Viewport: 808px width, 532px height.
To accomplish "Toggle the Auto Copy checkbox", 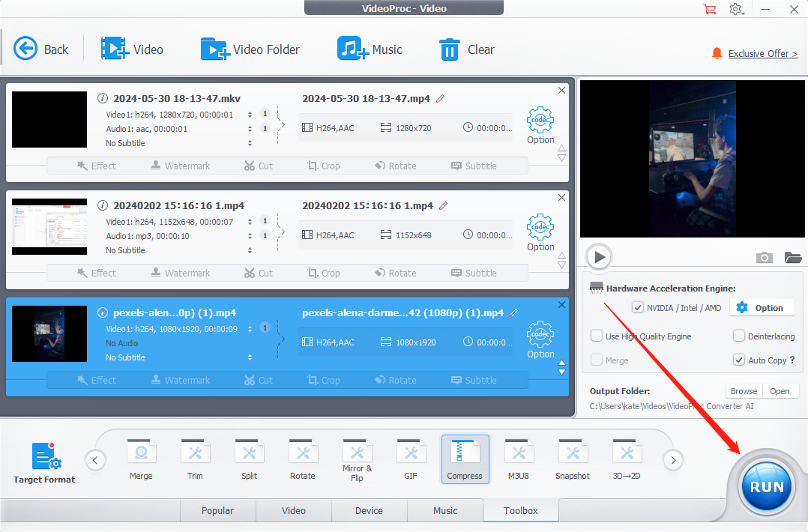I will (x=739, y=360).
